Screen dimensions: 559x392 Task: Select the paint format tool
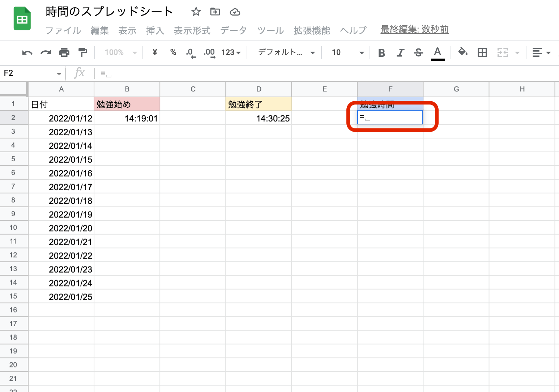click(x=83, y=53)
